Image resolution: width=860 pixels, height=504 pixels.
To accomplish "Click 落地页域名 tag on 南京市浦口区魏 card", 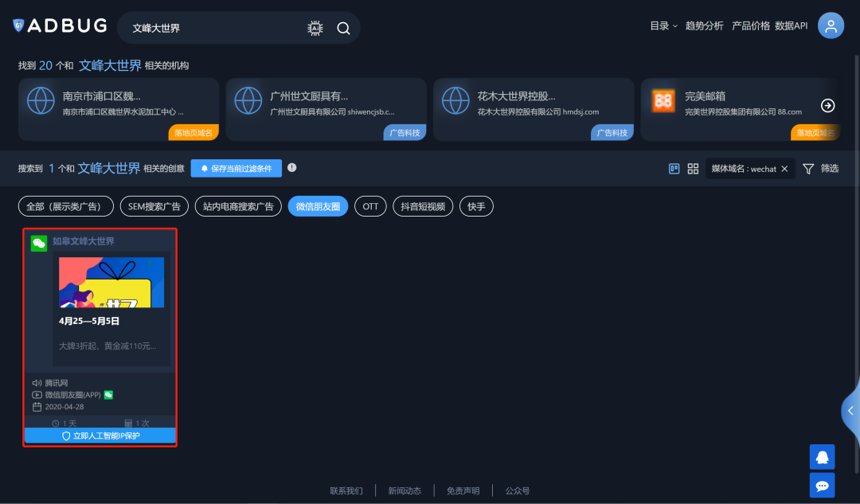I will [193, 133].
